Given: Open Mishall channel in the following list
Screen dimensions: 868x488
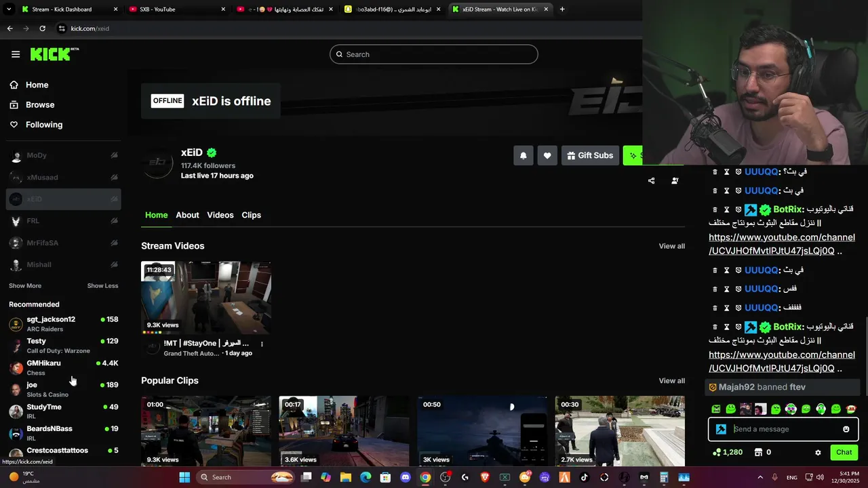Looking at the screenshot, I should coord(64,264).
